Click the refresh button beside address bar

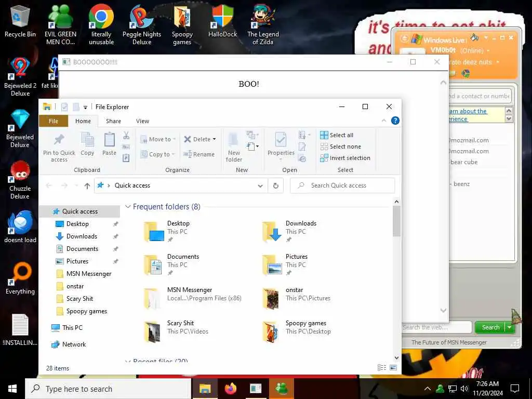click(276, 185)
